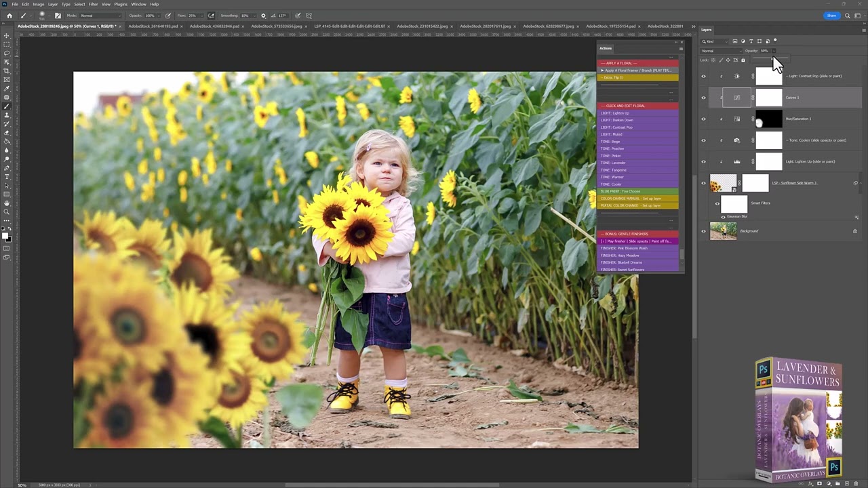Click the lock all padlock icon
This screenshot has width=868, height=488.
(x=743, y=60)
